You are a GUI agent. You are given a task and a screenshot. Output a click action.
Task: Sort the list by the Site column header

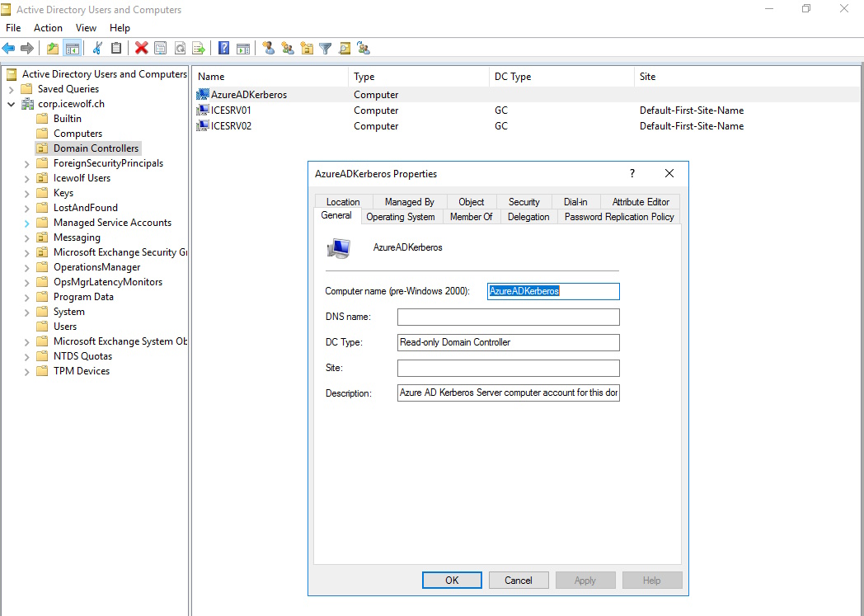749,77
